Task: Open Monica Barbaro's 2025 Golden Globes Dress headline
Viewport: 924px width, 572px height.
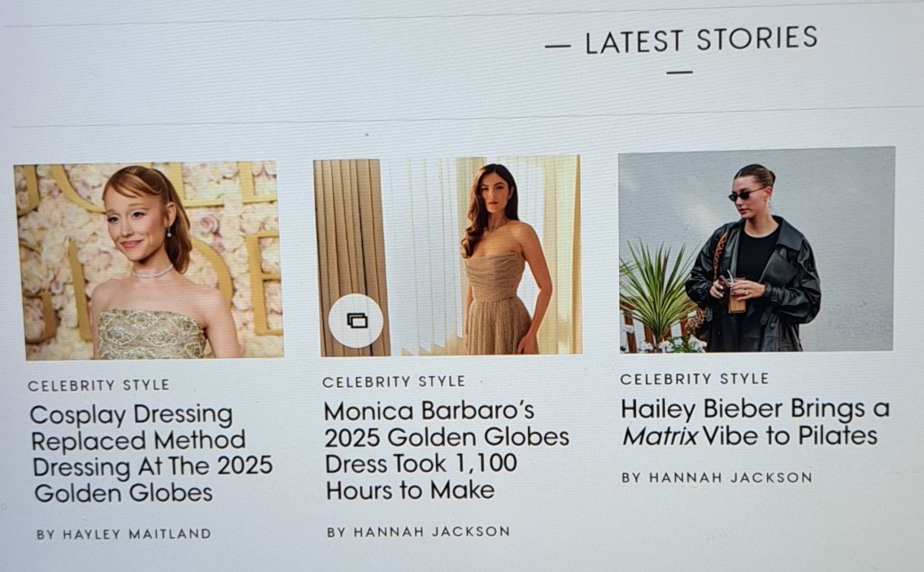Action: [x=447, y=450]
